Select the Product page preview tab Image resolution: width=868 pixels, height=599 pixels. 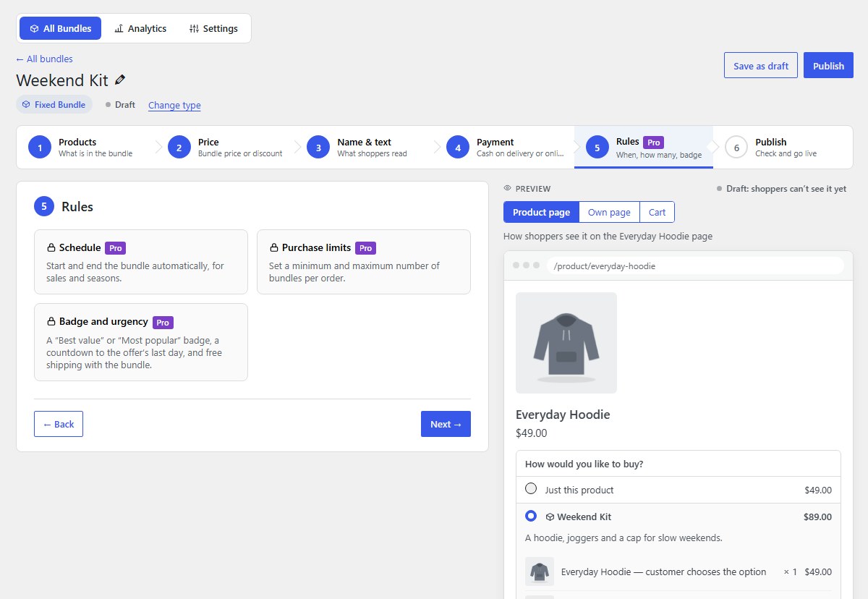point(541,212)
